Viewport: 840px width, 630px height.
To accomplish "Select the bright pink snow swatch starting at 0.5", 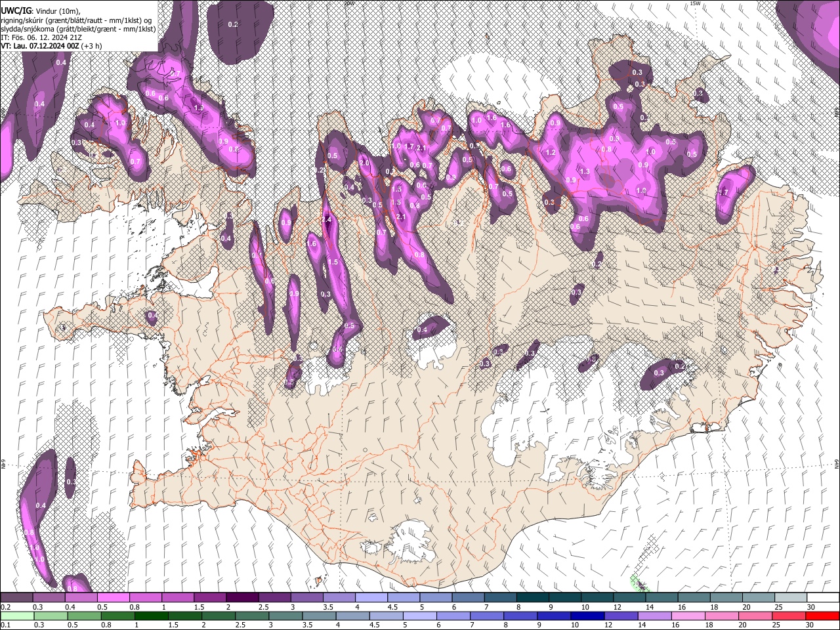I will click(x=114, y=598).
